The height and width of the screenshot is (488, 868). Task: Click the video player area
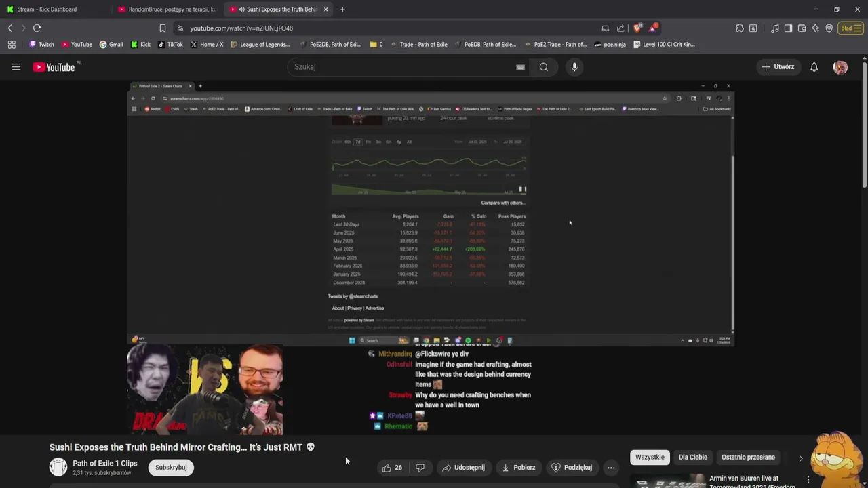431,258
